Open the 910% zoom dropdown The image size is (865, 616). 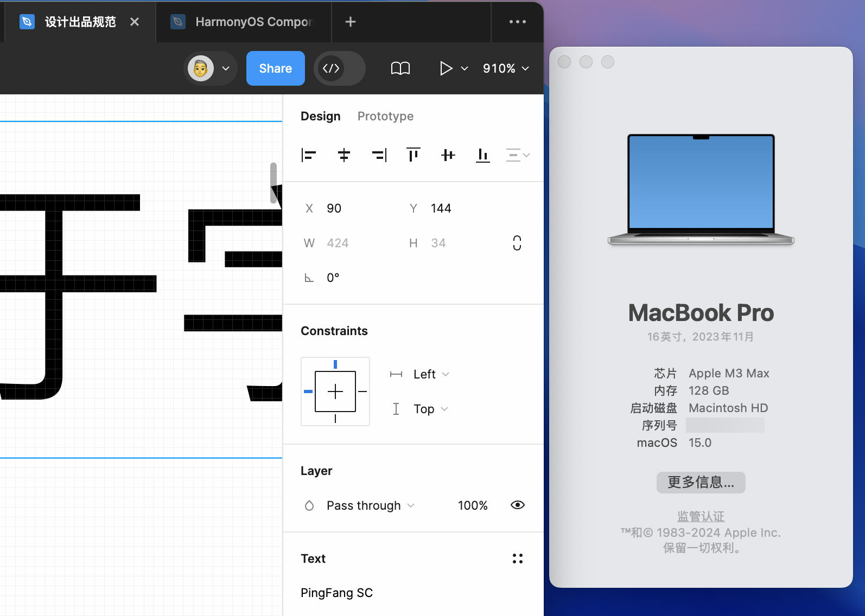coord(506,68)
